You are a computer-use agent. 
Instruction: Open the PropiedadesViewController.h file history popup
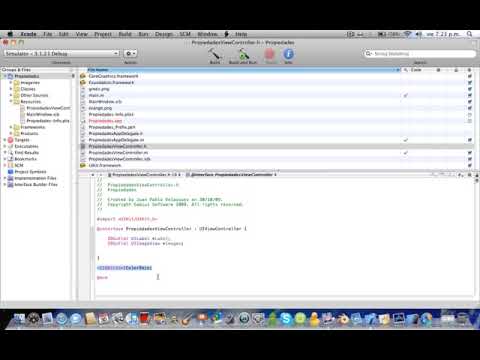coord(144,175)
